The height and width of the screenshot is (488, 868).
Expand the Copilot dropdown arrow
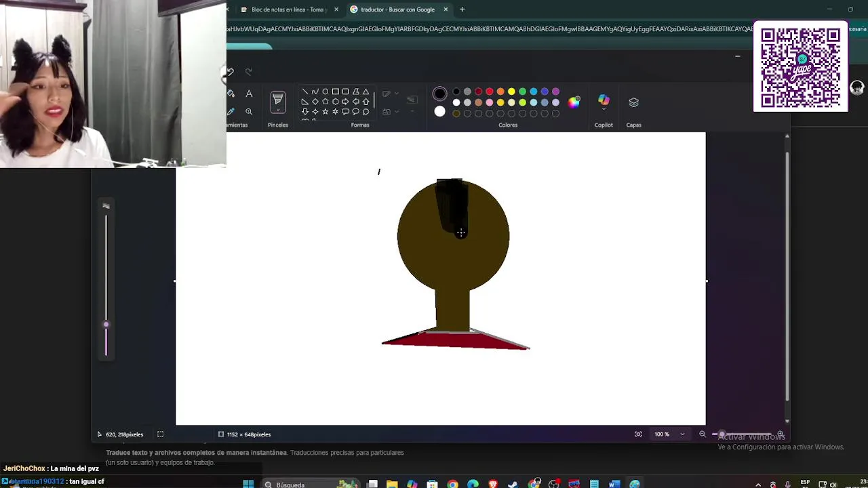coord(604,109)
